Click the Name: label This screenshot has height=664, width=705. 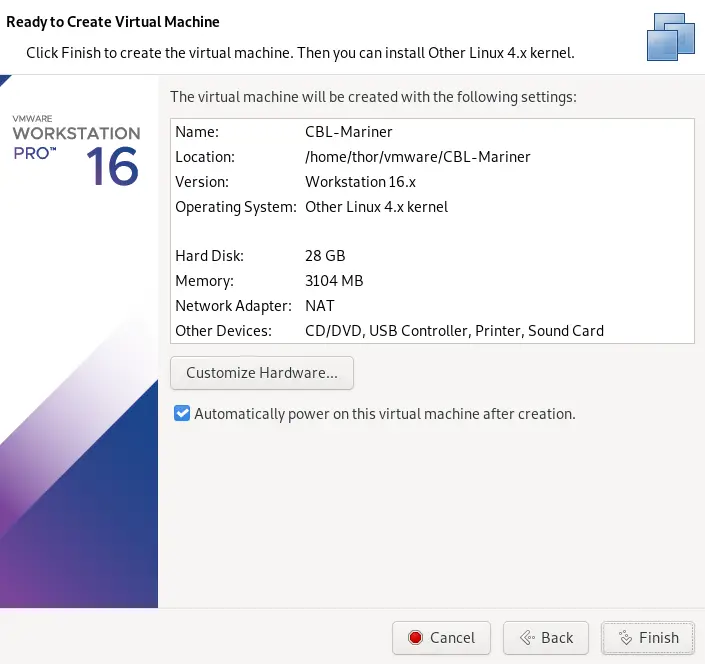[197, 132]
